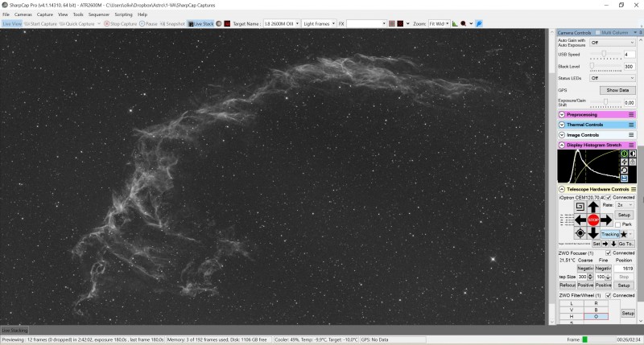Apply auto-stretch lightning bolt icon
The width and height of the screenshot is (644, 345).
[625, 162]
